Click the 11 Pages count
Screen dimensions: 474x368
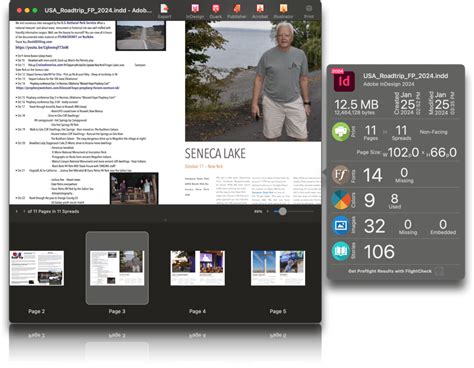pyautogui.click(x=371, y=132)
